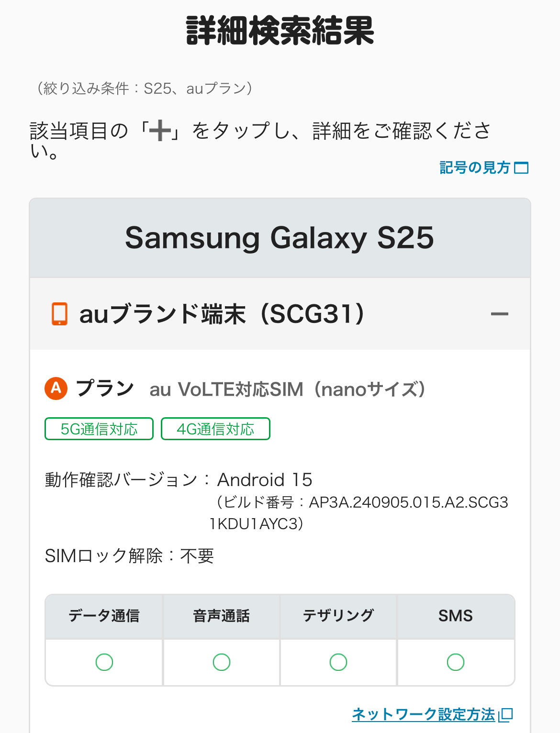Select the 4G通信対応 tag
Screen dimensions: 560x733
point(215,429)
